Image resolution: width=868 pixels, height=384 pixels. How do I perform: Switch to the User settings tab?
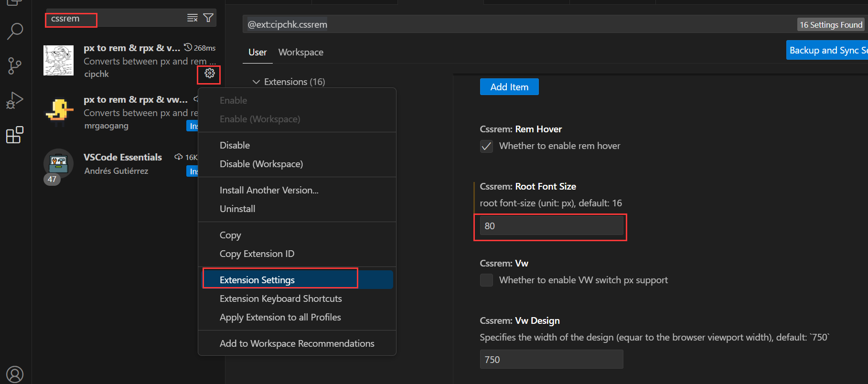(257, 53)
